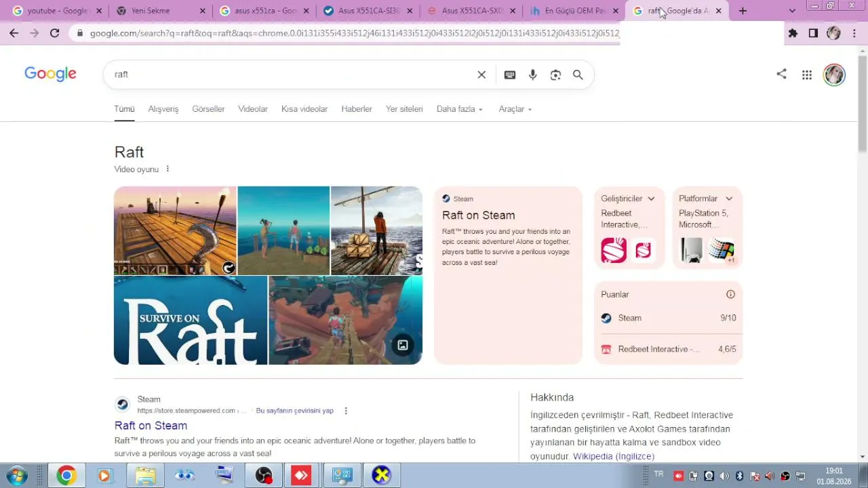
Task: Open three-dot menu of Steam result
Action: click(x=346, y=411)
